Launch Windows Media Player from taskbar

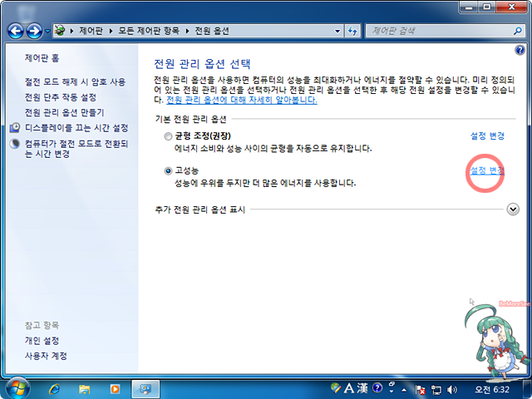click(114, 388)
